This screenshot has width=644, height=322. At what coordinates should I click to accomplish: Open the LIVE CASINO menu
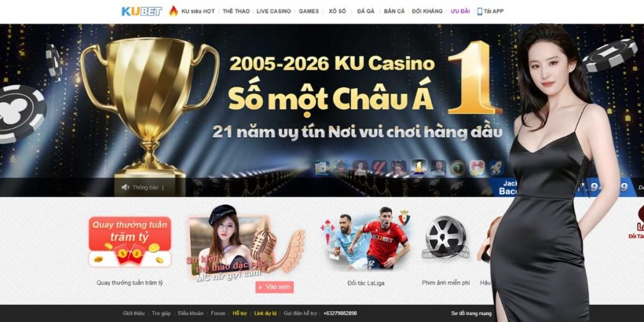click(274, 11)
